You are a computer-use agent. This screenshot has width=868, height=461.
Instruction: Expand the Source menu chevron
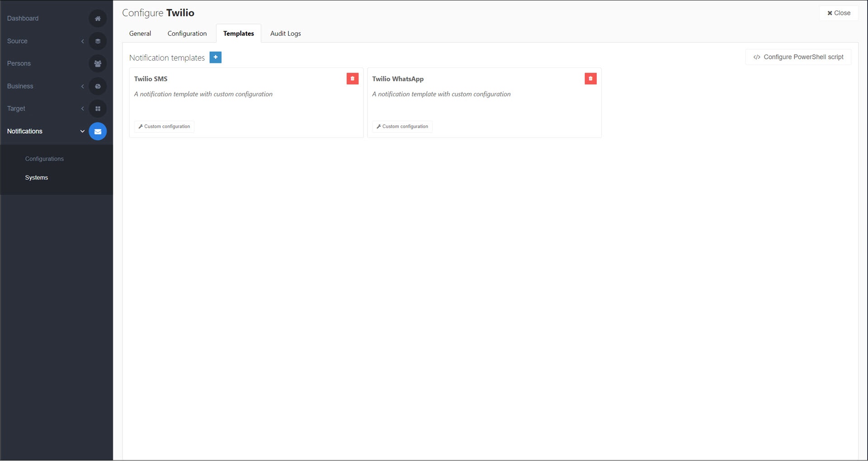click(82, 41)
